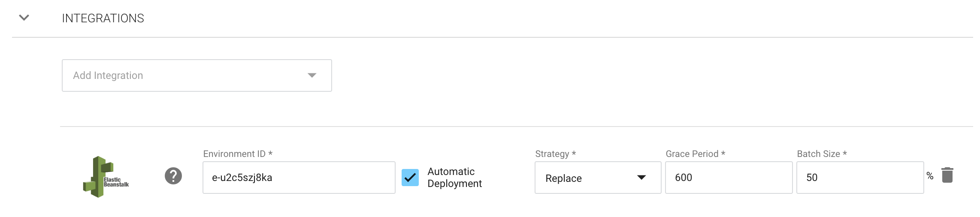Click the Strategy field label

click(x=555, y=154)
